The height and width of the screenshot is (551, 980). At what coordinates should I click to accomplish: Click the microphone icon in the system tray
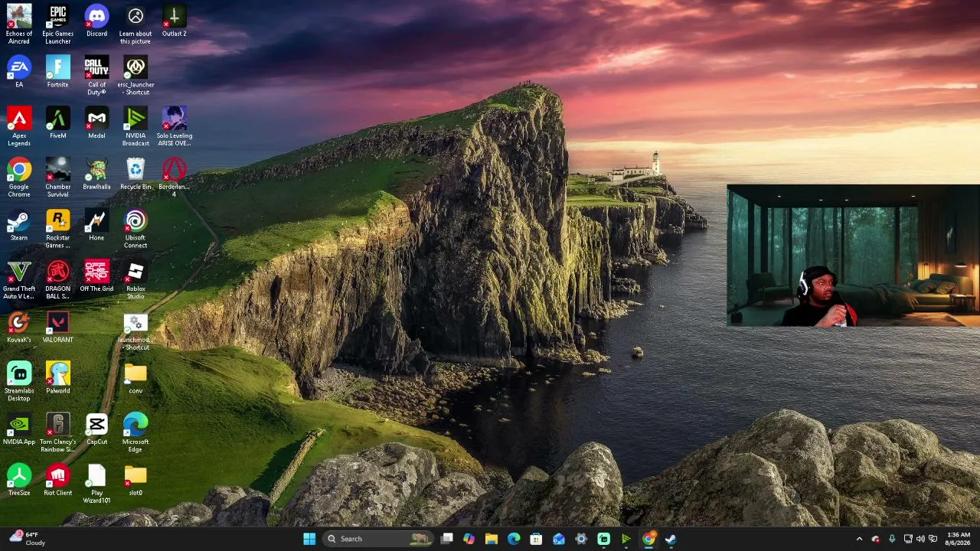coord(892,539)
